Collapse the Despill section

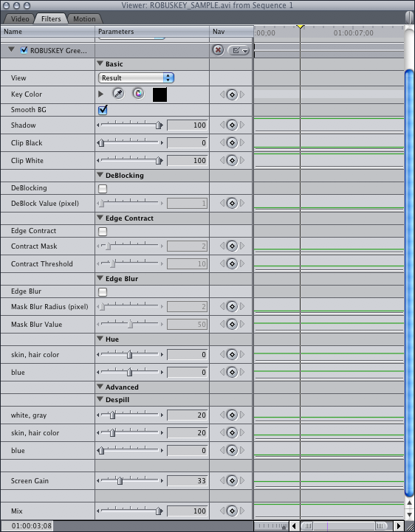pyautogui.click(x=100, y=399)
